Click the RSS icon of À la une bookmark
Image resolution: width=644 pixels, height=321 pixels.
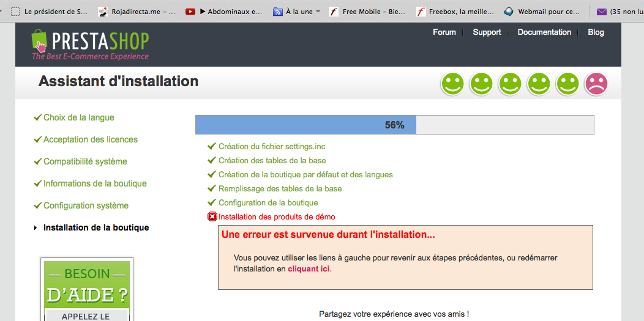point(278,12)
